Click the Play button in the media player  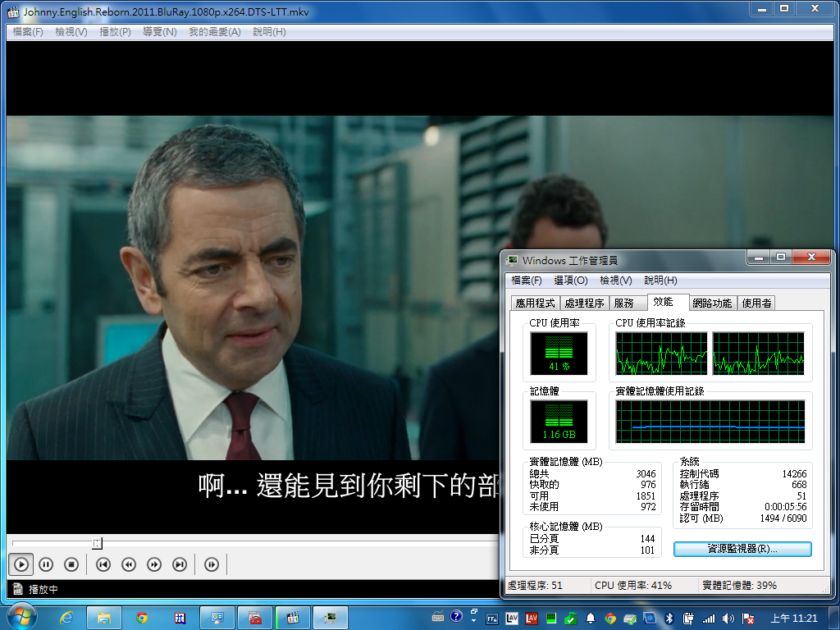[x=21, y=564]
